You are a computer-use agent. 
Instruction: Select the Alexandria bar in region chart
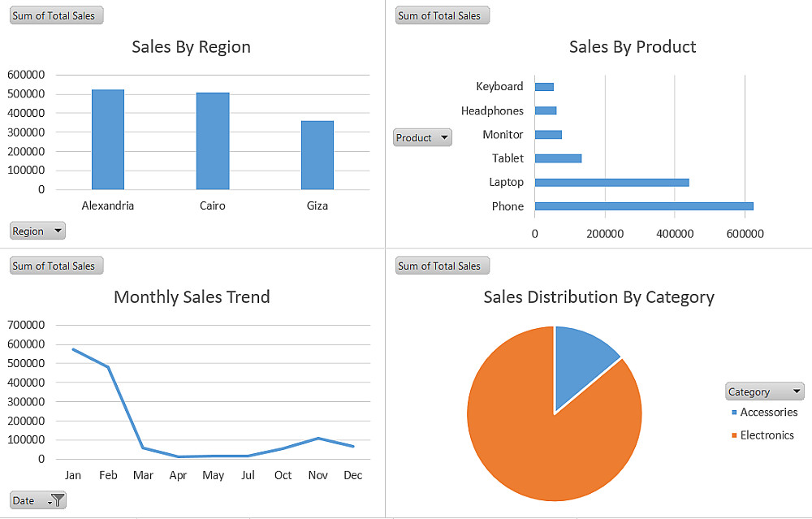point(108,140)
